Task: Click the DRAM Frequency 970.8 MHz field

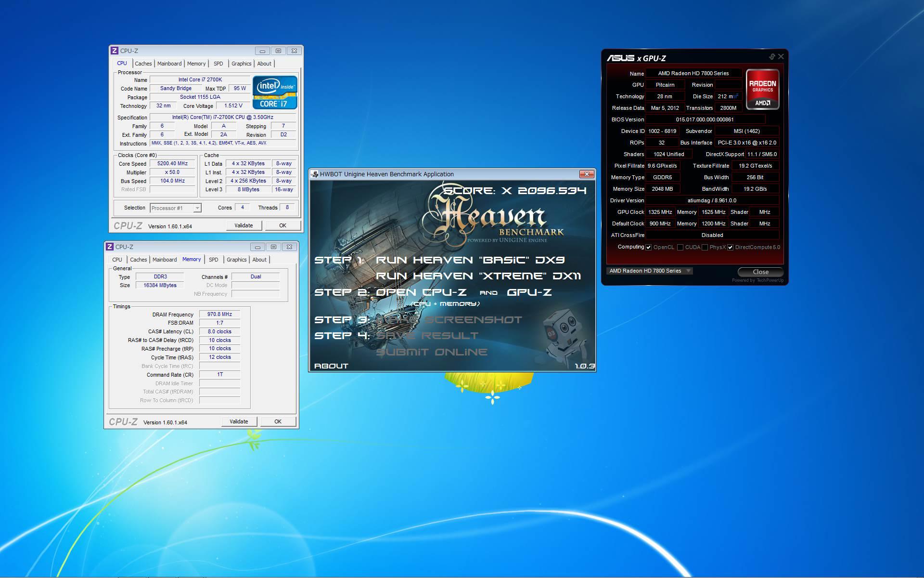Action: (219, 314)
